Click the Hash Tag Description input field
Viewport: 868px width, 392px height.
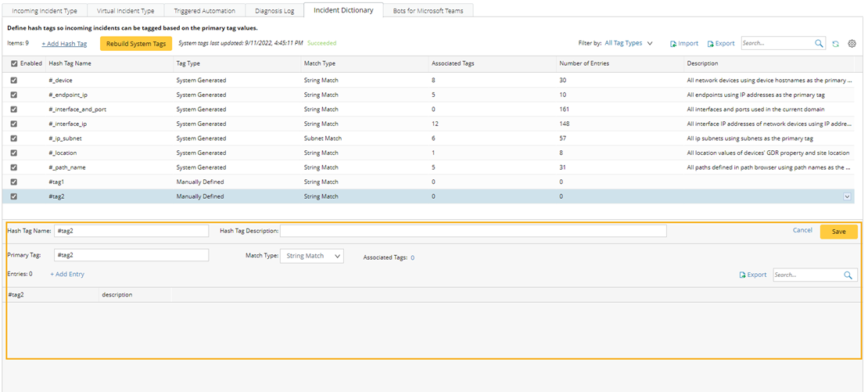[473, 231]
